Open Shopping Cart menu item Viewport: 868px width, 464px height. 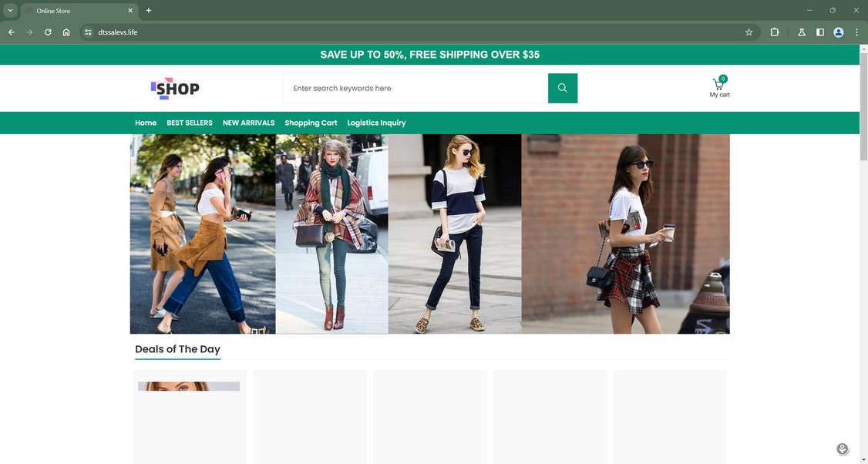coord(311,123)
